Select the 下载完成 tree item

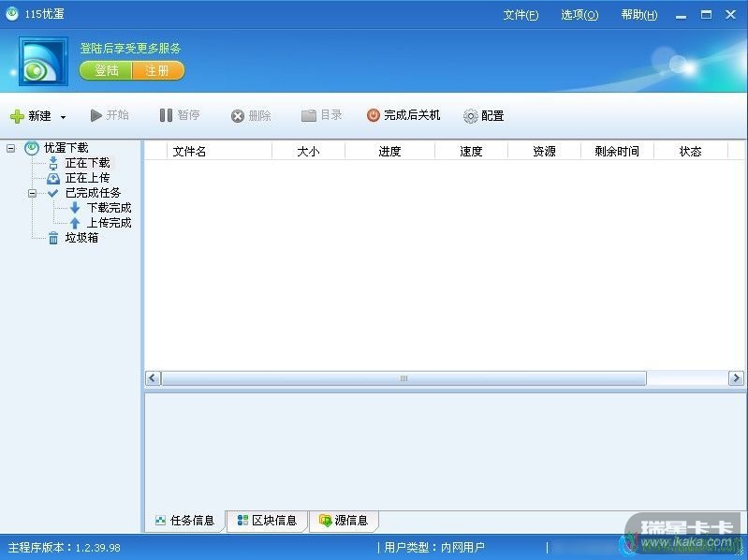pyautogui.click(x=110, y=208)
